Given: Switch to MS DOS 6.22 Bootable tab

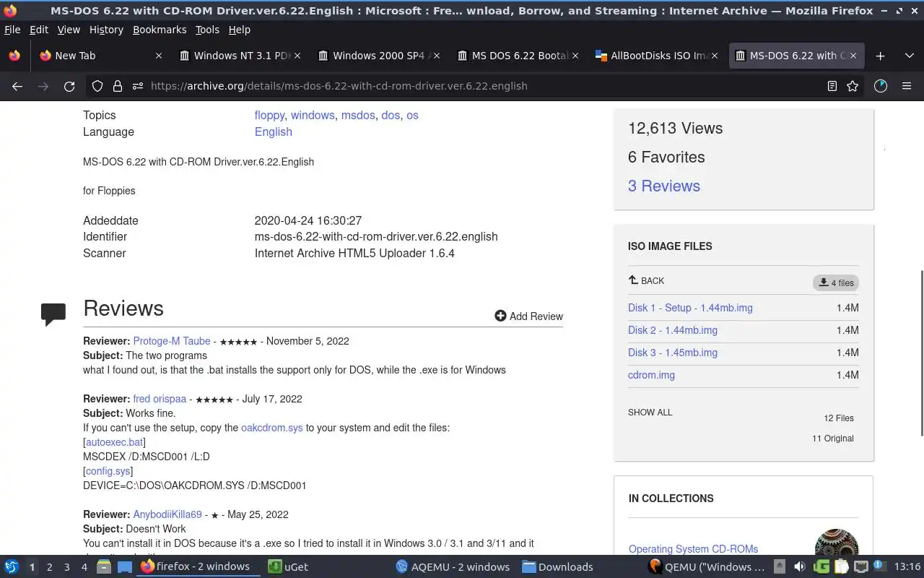Looking at the screenshot, I should tap(518, 56).
